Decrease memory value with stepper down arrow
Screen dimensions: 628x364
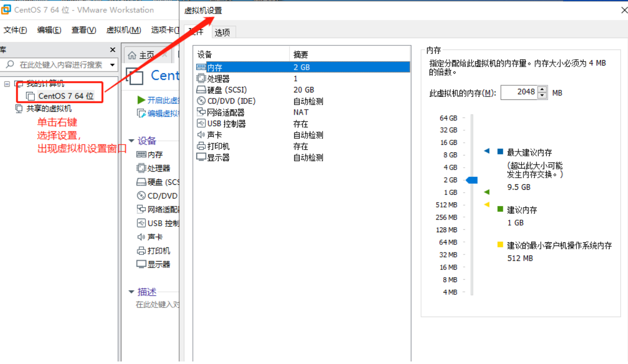pyautogui.click(x=542, y=95)
